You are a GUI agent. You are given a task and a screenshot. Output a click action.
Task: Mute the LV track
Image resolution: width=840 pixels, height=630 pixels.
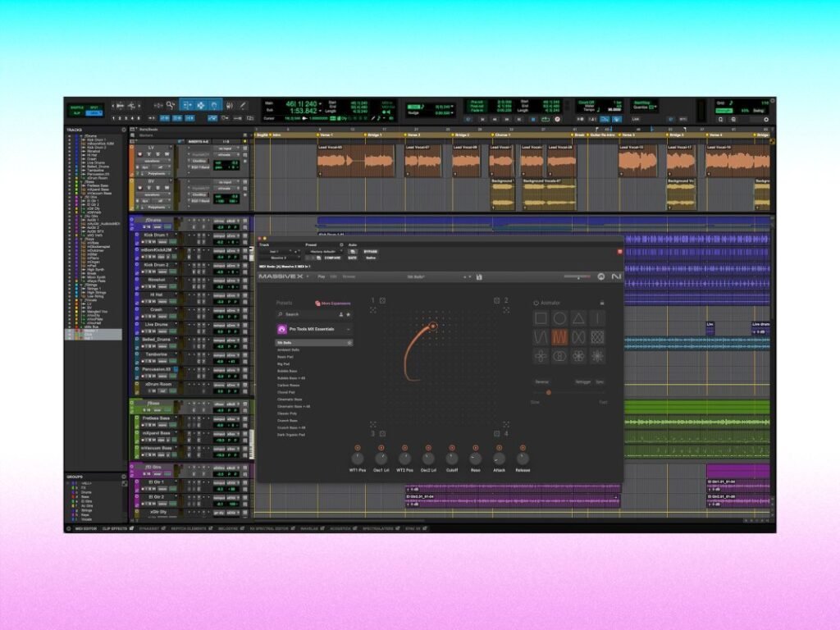pyautogui.click(x=166, y=154)
